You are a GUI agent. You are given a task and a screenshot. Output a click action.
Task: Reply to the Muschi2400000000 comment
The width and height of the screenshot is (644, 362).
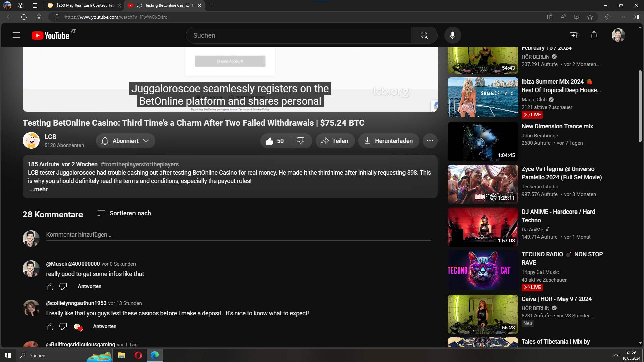90,286
